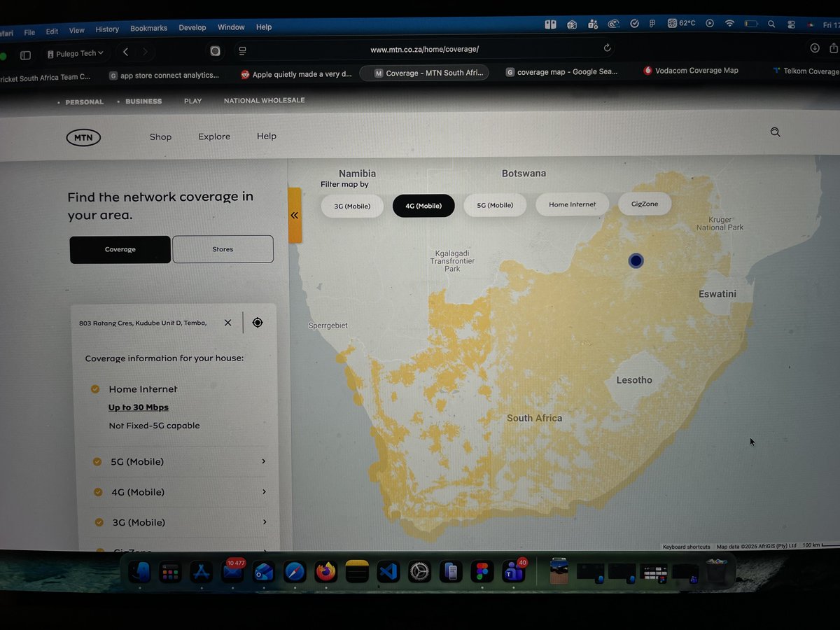This screenshot has height=630, width=840.
Task: Open the View menu
Action: coord(77,30)
